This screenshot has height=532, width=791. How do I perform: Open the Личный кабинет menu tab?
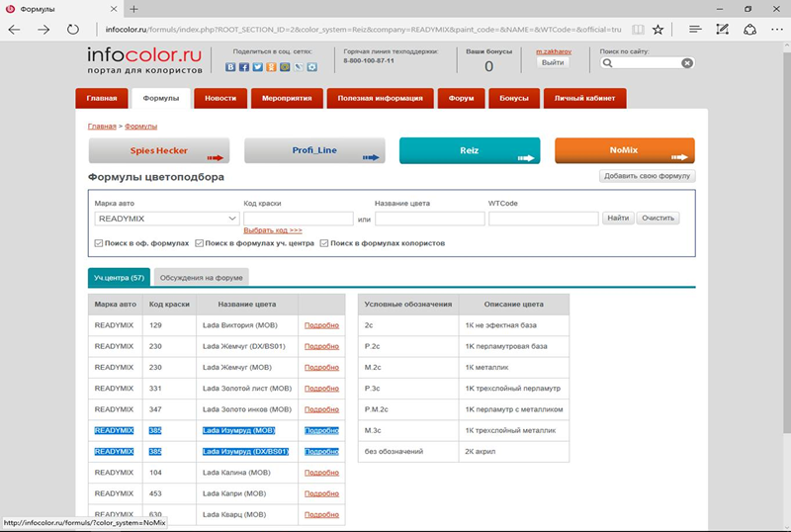584,99
